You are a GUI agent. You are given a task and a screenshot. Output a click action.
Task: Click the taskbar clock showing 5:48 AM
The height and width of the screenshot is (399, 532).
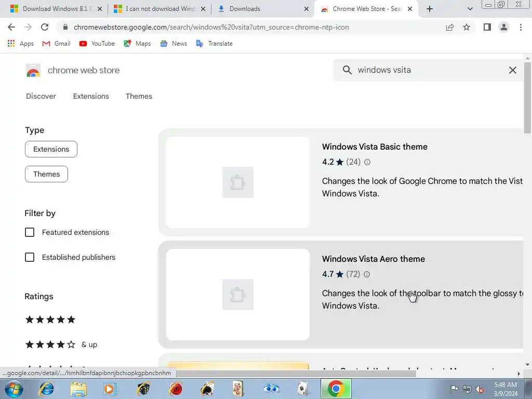pos(506,389)
